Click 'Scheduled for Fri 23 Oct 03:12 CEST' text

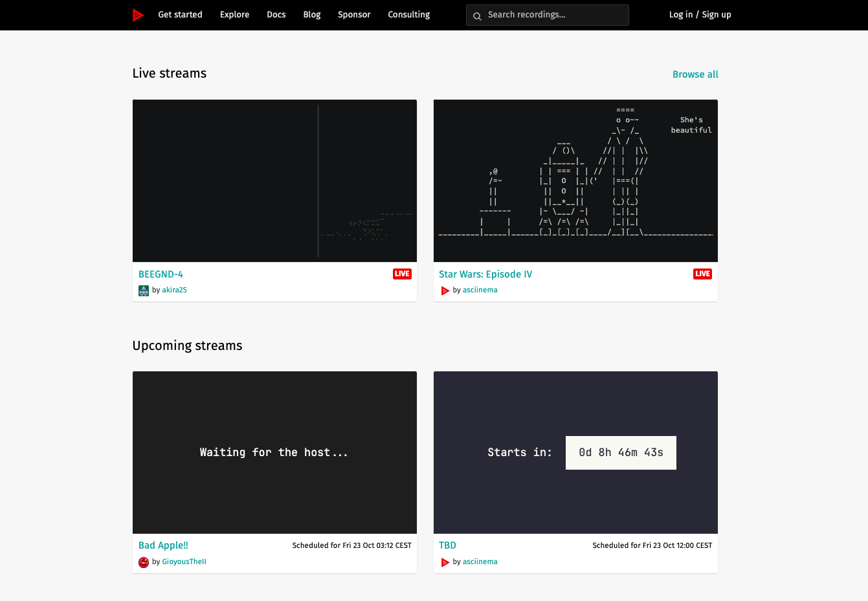click(352, 545)
